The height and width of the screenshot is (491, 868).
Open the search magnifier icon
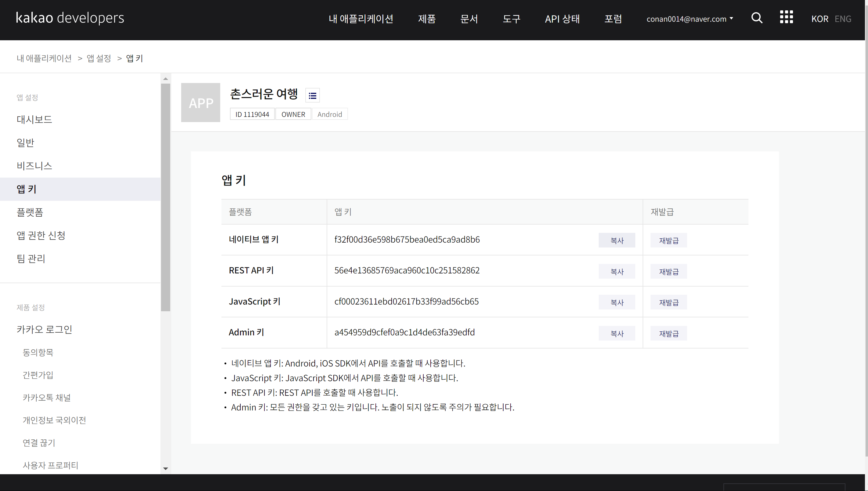point(757,17)
